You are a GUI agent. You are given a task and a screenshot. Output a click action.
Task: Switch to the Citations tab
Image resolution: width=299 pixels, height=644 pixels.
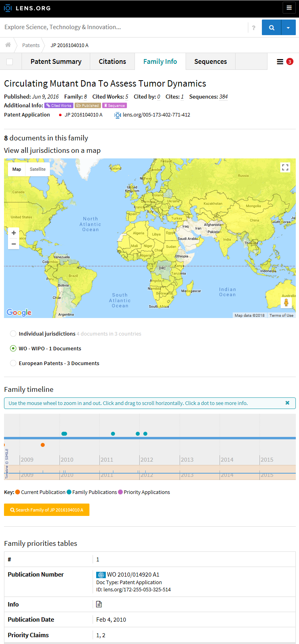click(x=112, y=61)
